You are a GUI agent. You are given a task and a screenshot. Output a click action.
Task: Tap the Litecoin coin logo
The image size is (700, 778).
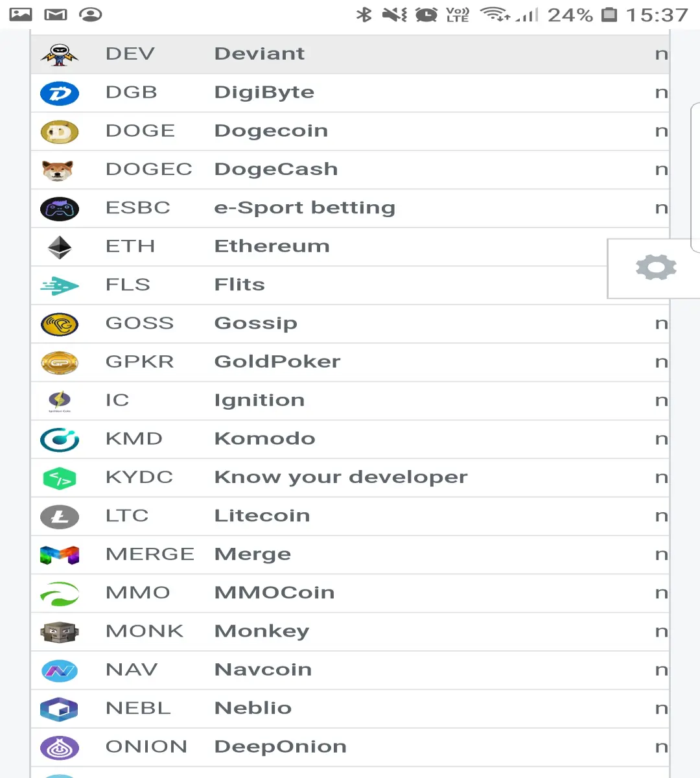[x=60, y=517]
